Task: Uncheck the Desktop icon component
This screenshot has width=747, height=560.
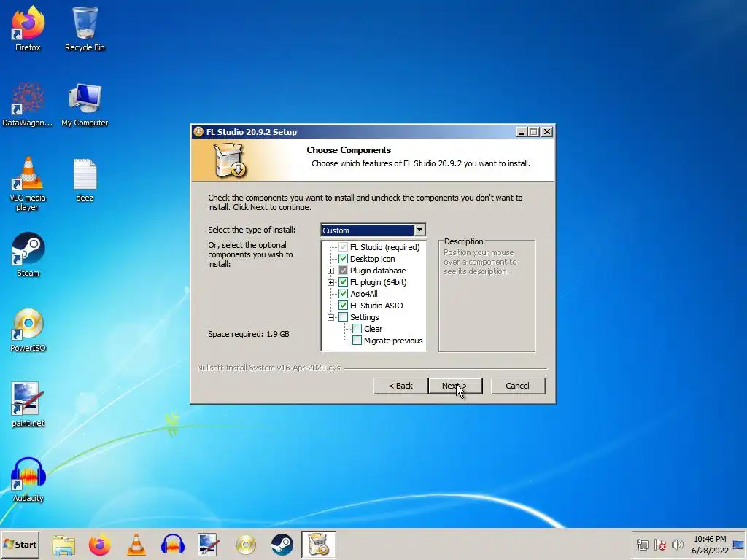Action: [343, 259]
